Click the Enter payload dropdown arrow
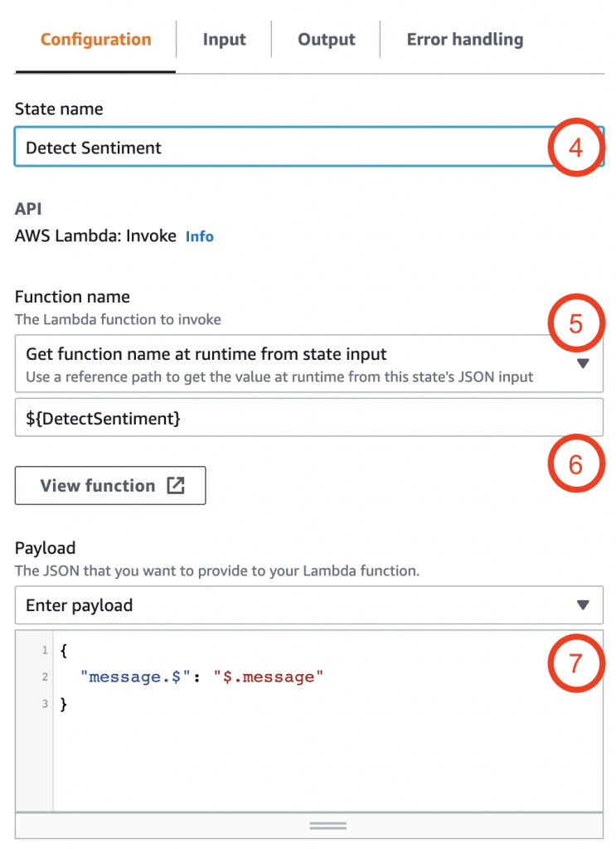 (583, 605)
